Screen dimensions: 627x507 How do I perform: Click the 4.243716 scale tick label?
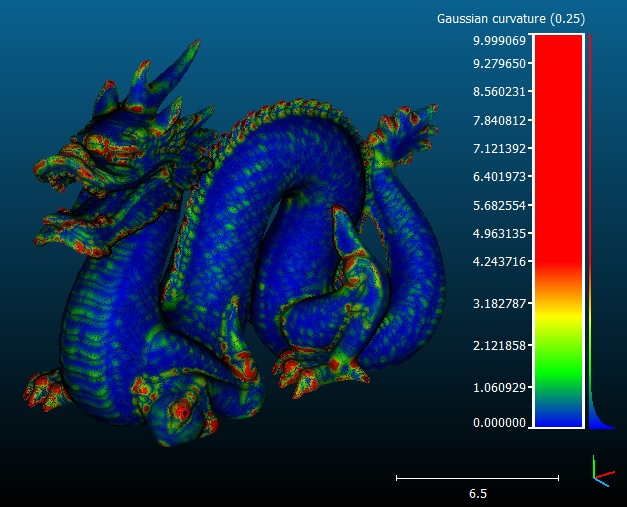[499, 261]
